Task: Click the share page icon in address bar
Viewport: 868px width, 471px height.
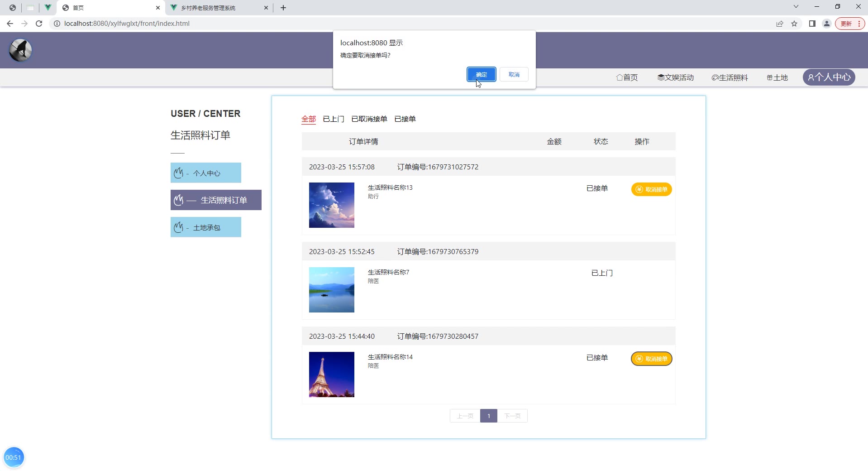Action: tap(779, 24)
